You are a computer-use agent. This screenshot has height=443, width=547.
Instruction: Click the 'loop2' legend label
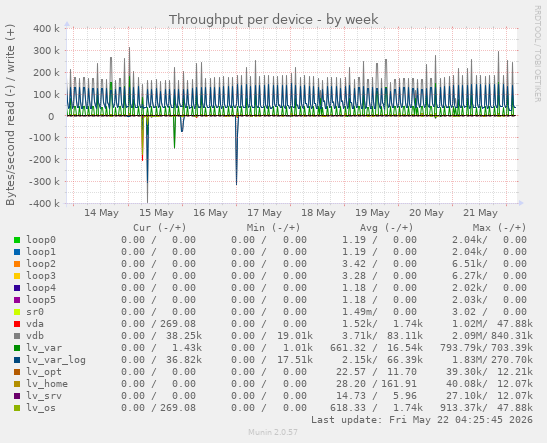point(41,264)
